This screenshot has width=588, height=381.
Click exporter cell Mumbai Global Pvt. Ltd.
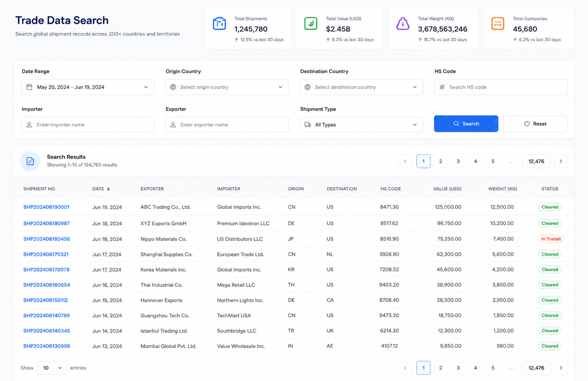click(169, 346)
